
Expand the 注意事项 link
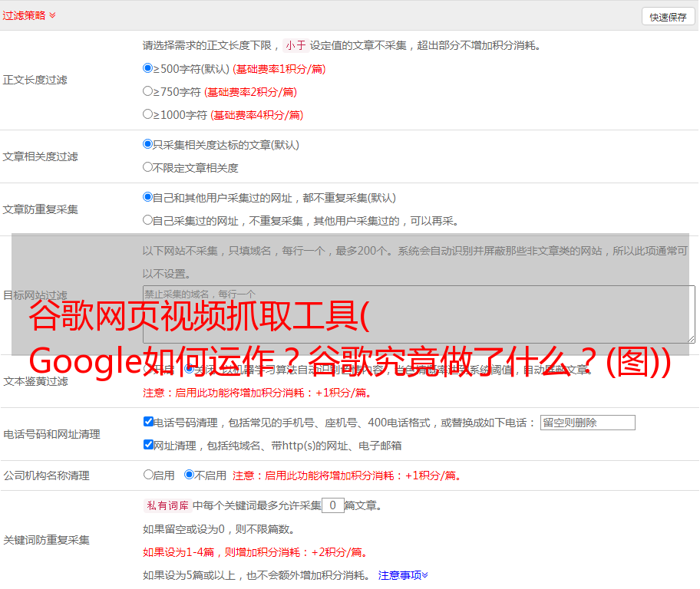(403, 575)
